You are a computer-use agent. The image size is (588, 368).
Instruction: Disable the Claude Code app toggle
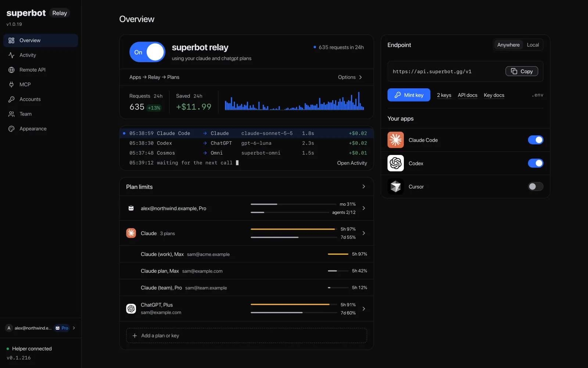click(x=535, y=140)
